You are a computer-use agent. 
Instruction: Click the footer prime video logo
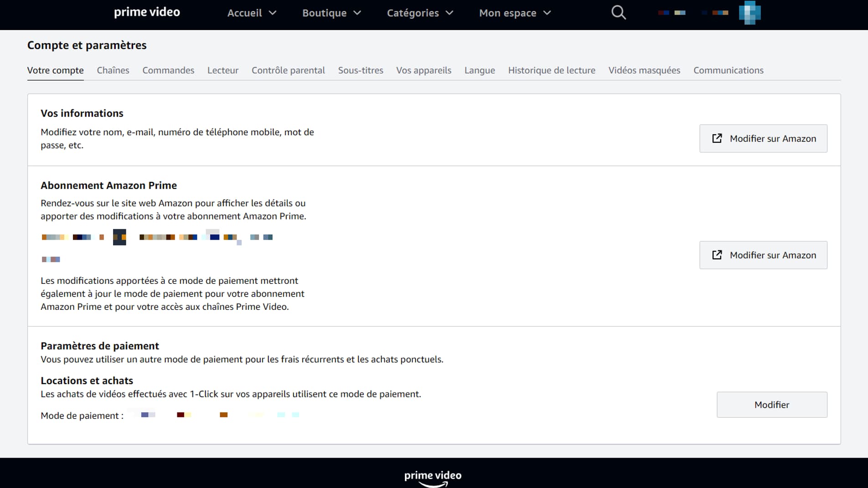coord(433,478)
